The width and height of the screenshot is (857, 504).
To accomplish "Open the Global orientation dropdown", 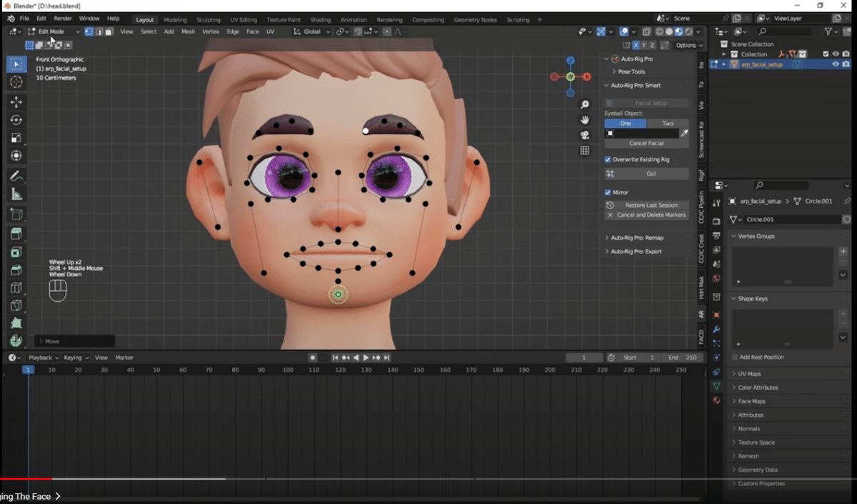I will tap(313, 31).
